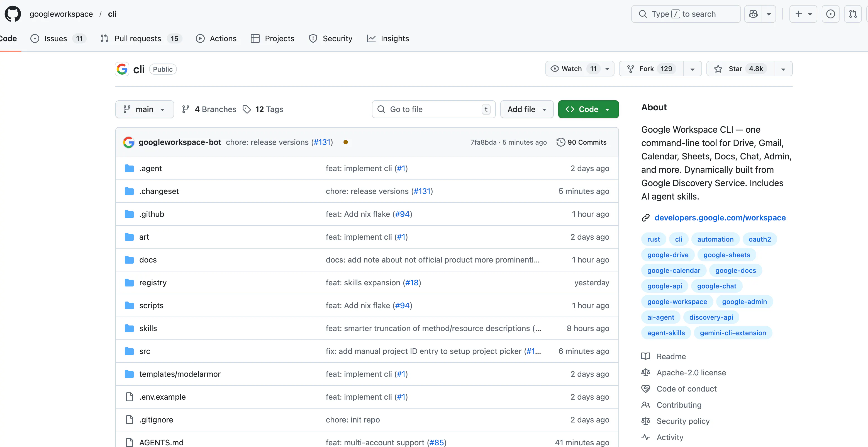This screenshot has width=868, height=447.
Task: Click the docs folder icon
Action: tap(129, 260)
